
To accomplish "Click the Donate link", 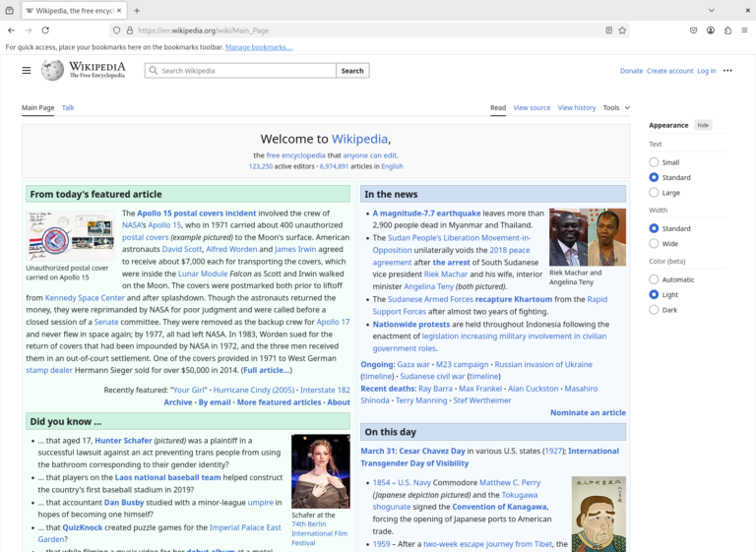I will coord(631,71).
